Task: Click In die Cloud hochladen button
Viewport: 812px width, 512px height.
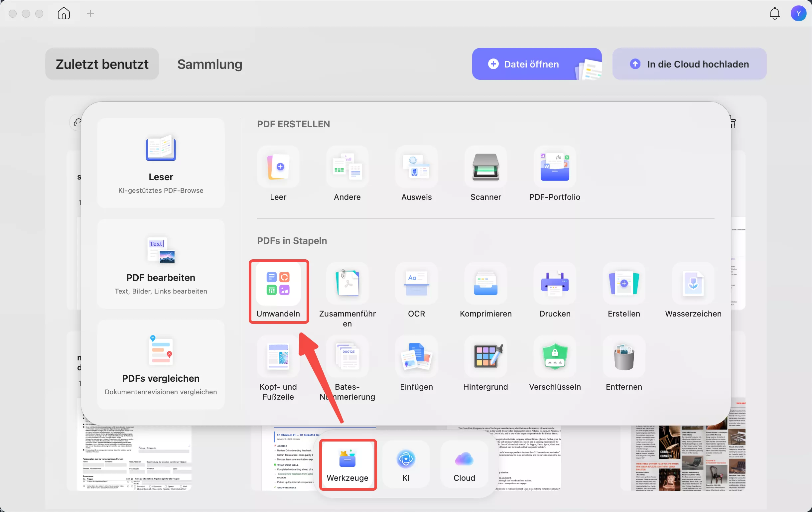Action: [689, 64]
